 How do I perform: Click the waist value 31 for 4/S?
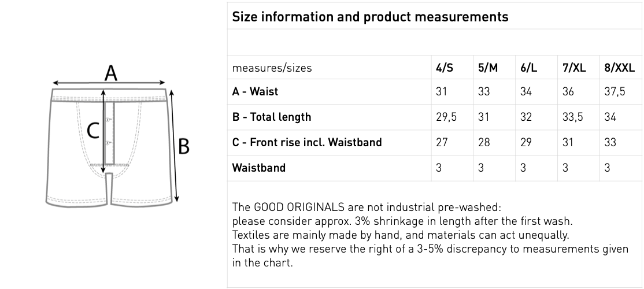(442, 91)
